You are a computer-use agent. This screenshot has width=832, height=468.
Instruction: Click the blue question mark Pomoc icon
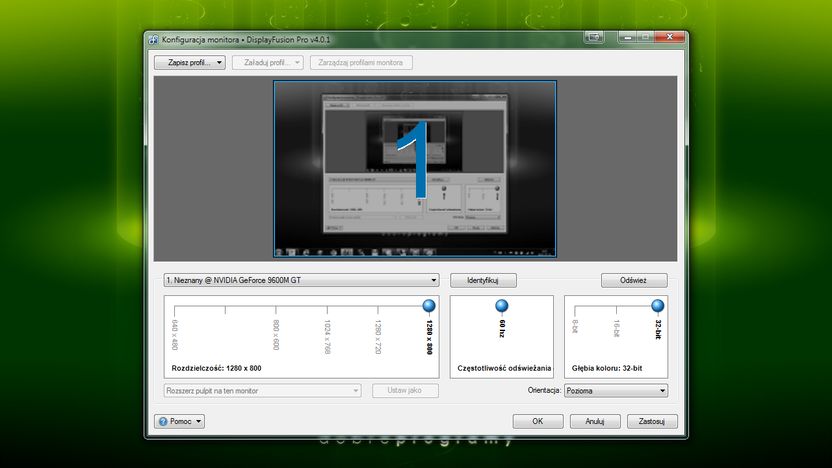[163, 421]
